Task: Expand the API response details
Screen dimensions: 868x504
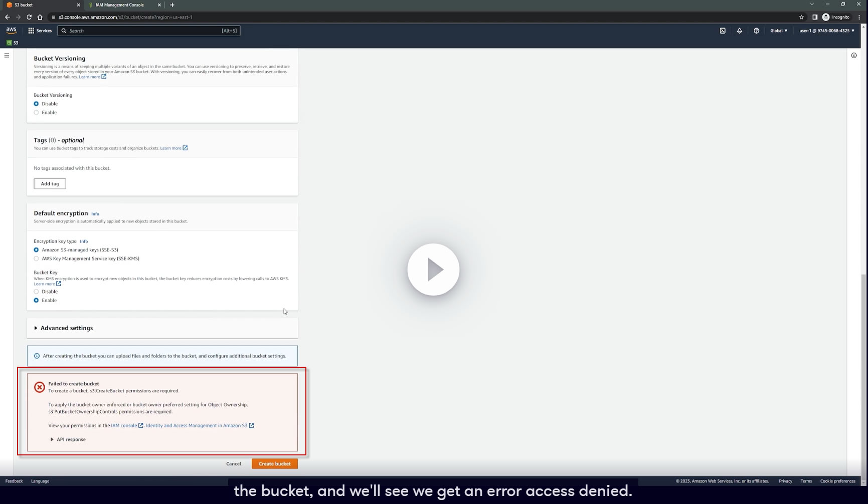Action: 68,439
